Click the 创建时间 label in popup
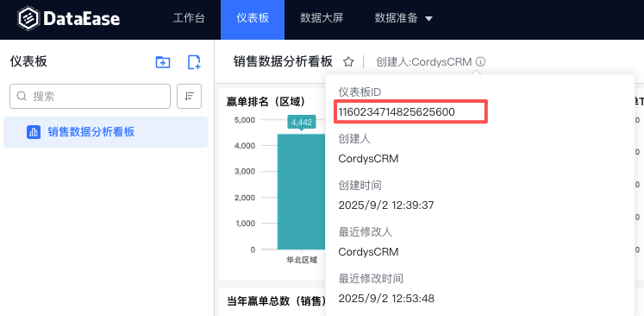 pos(360,186)
